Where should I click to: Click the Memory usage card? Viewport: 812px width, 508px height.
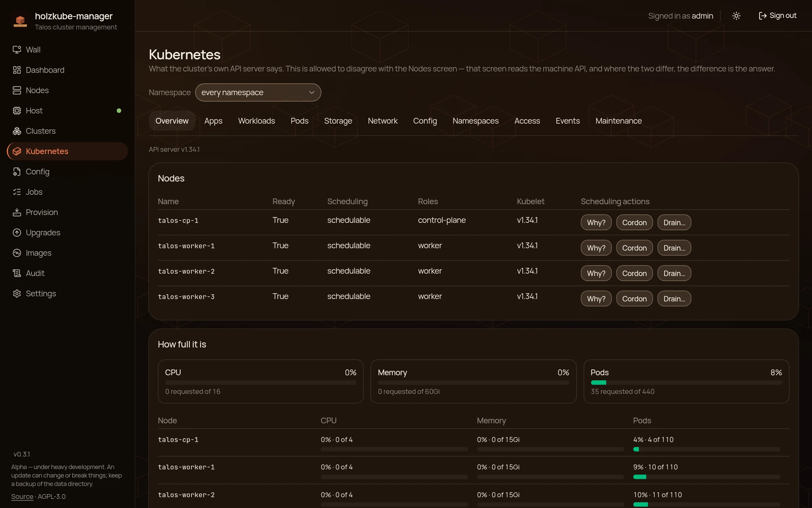click(x=473, y=381)
